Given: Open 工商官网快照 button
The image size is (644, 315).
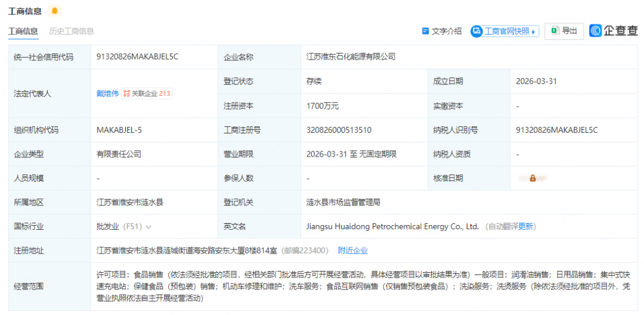Looking at the screenshot, I should tap(505, 31).
